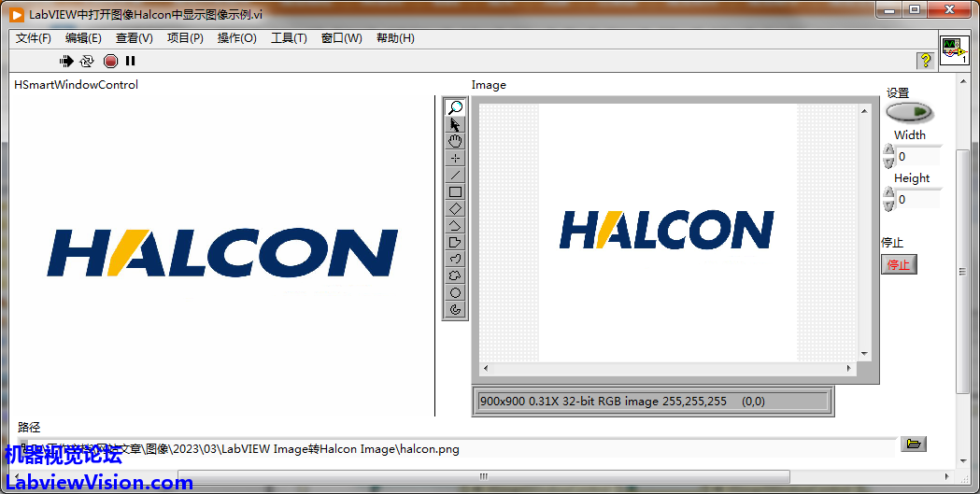Click the Run arrow in toolbar

point(66,61)
